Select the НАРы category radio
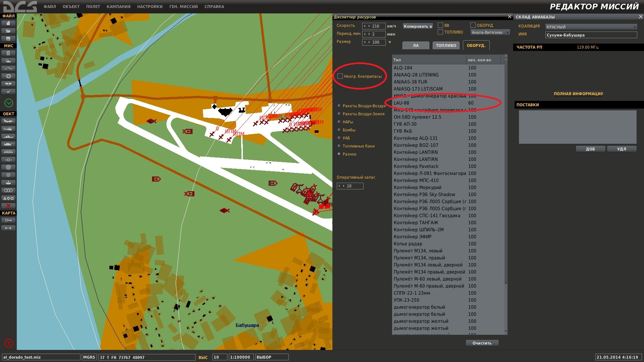Image resolution: width=644 pixels, height=362 pixels. point(339,122)
